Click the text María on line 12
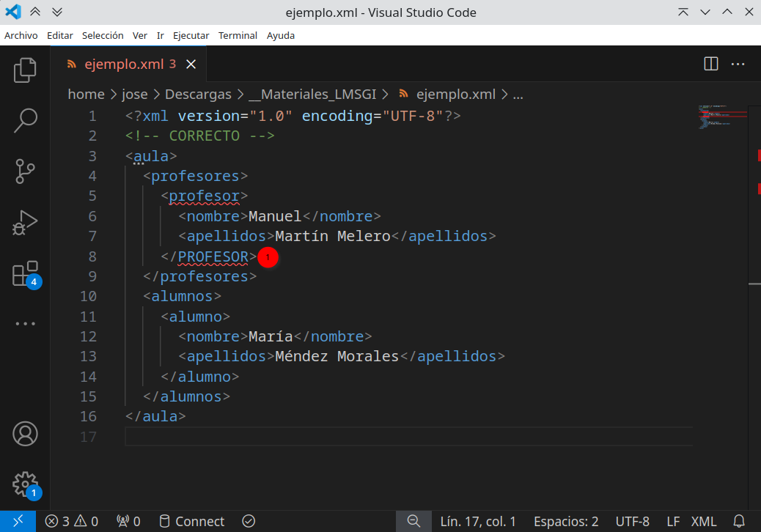 pyautogui.click(x=271, y=336)
